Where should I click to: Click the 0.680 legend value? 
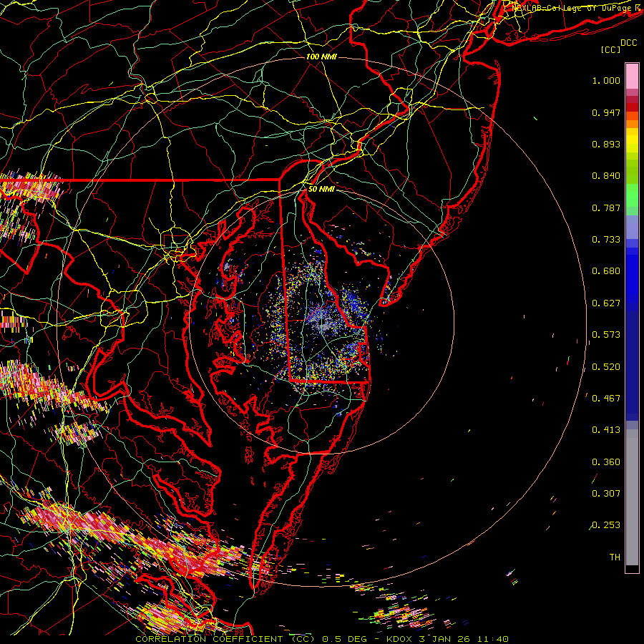tap(606, 271)
